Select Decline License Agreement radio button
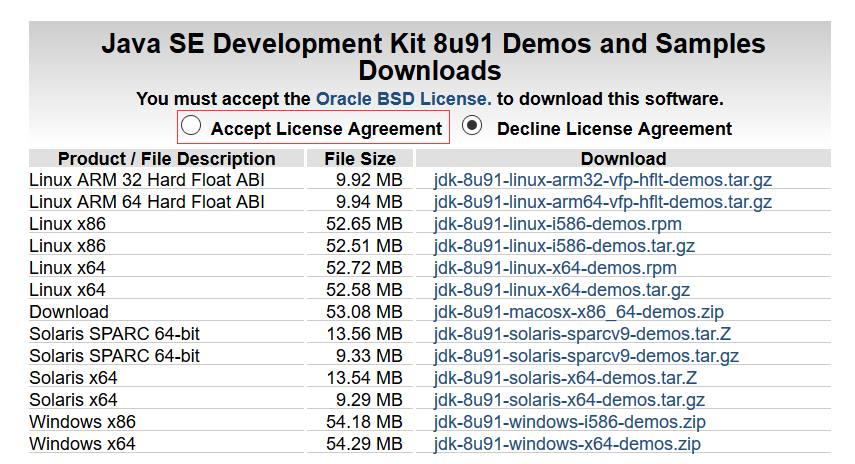The image size is (855, 464). [473, 127]
